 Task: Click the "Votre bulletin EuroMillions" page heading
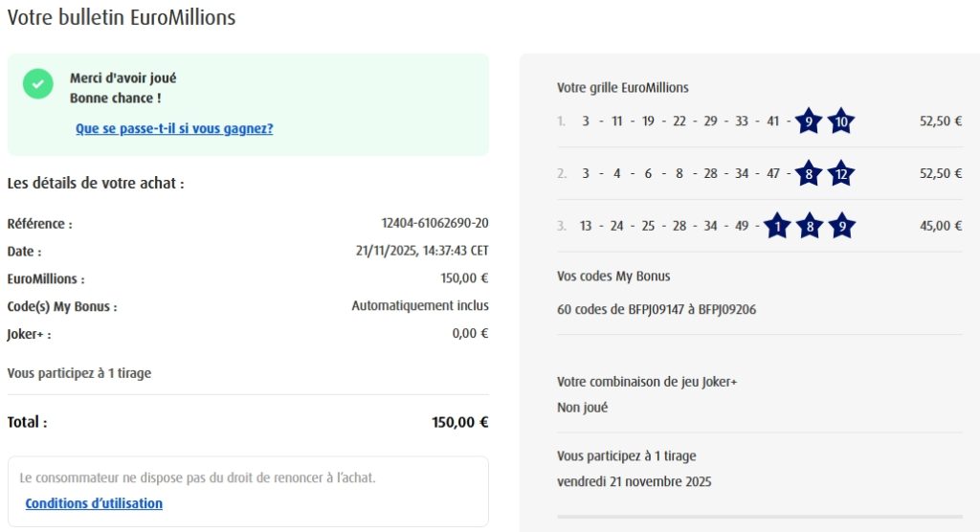(x=122, y=17)
